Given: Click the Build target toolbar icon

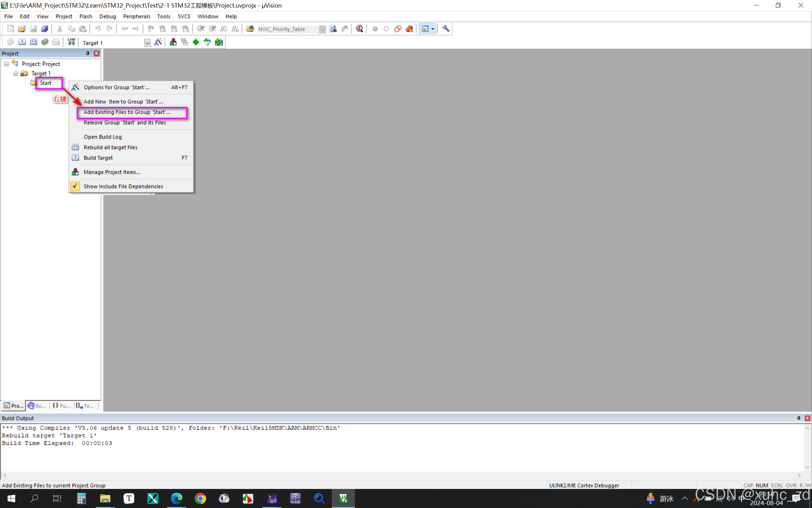Looking at the screenshot, I should [22, 42].
